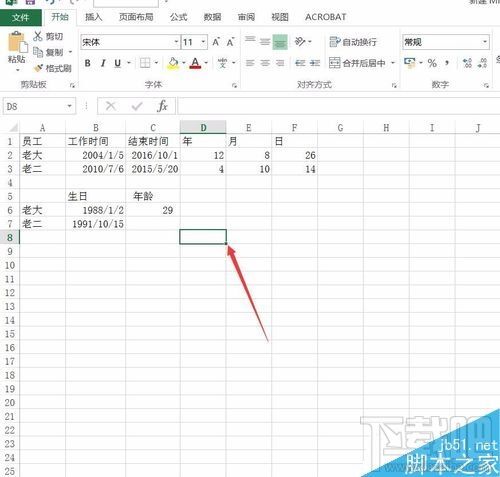The width and height of the screenshot is (500, 477).
Task: Click the 文件 file button
Action: tap(21, 17)
